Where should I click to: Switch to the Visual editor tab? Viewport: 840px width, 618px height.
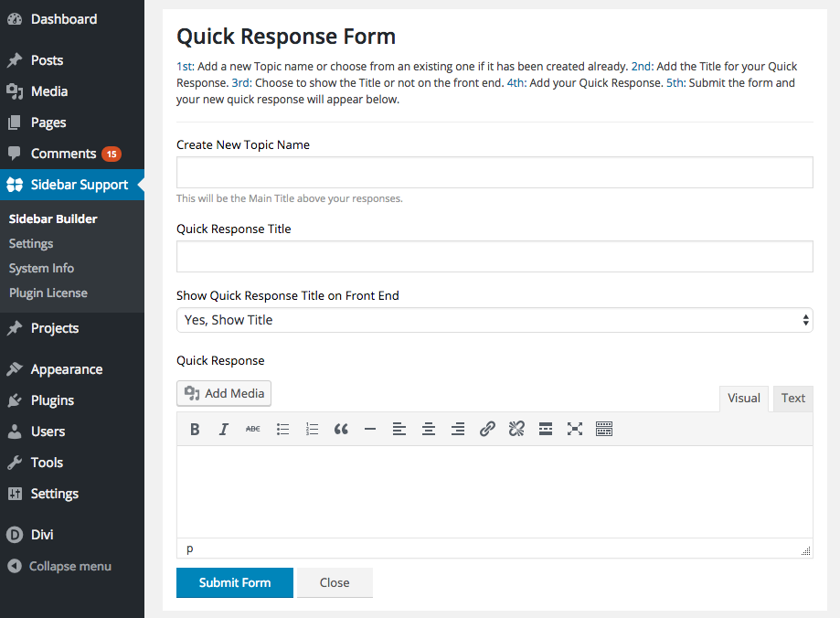(x=744, y=399)
